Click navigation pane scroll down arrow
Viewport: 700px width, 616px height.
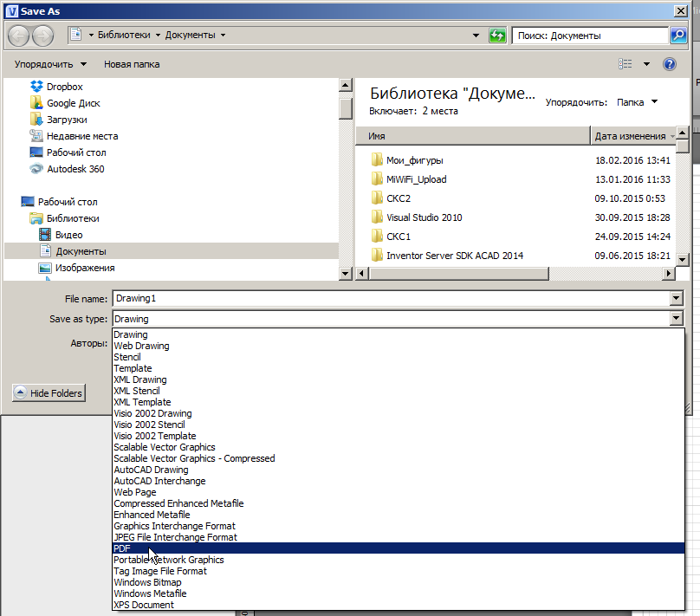[346, 273]
